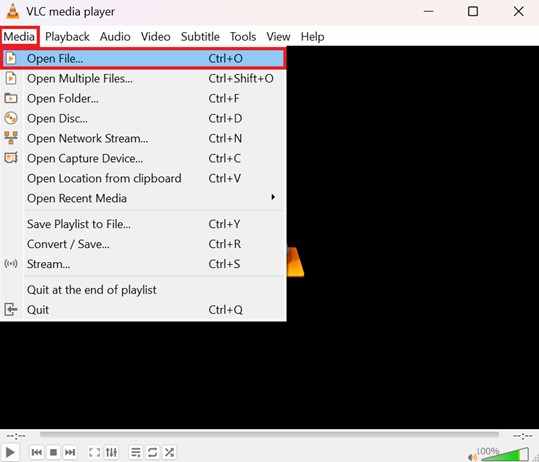The image size is (539, 462).
Task: Click the remaining time label
Action: coord(522,436)
